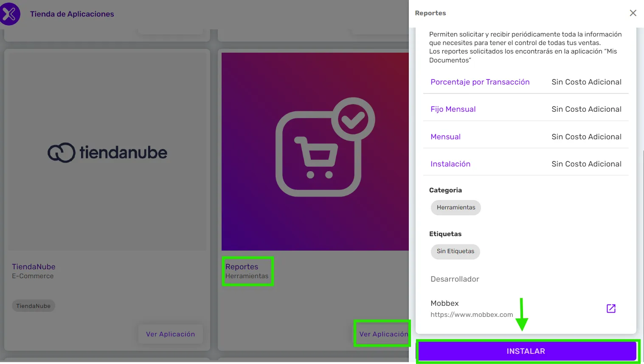The height and width of the screenshot is (364, 644).
Task: Open the tiendanube logo thumbnail
Action: [x=107, y=152]
